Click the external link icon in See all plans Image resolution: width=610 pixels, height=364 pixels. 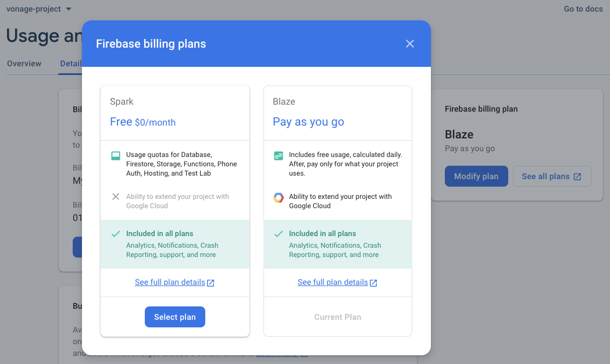[x=577, y=177]
